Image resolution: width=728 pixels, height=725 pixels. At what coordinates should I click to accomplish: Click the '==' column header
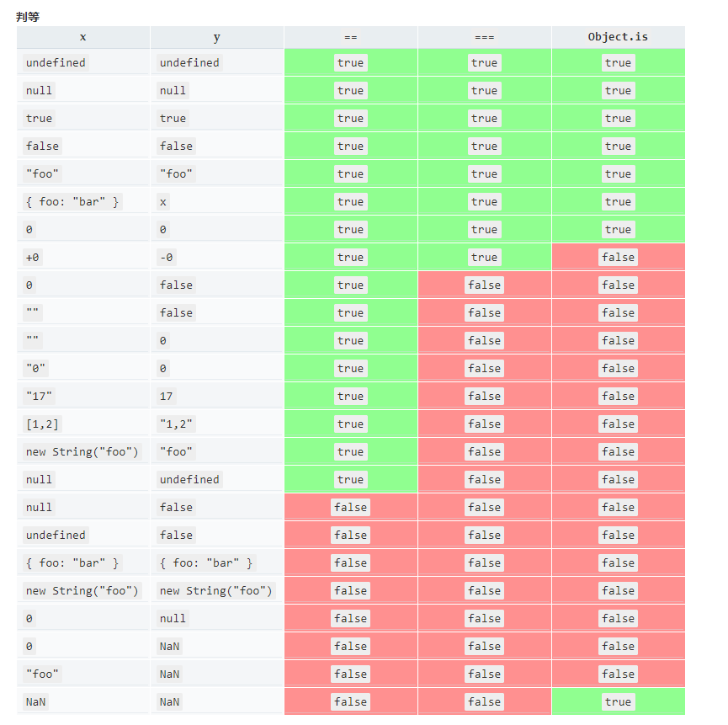350,37
